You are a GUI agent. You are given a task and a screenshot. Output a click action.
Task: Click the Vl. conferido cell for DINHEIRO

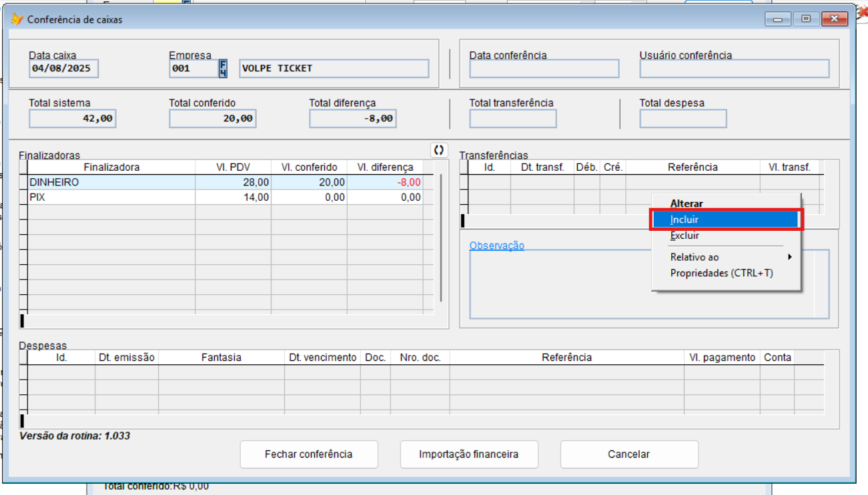pyautogui.click(x=309, y=182)
